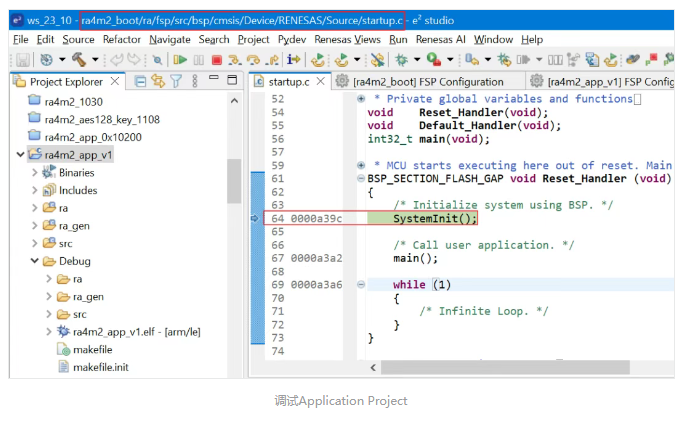Click the Project Explorer scroll-up arrow
The height and width of the screenshot is (424, 683).
coord(234,101)
